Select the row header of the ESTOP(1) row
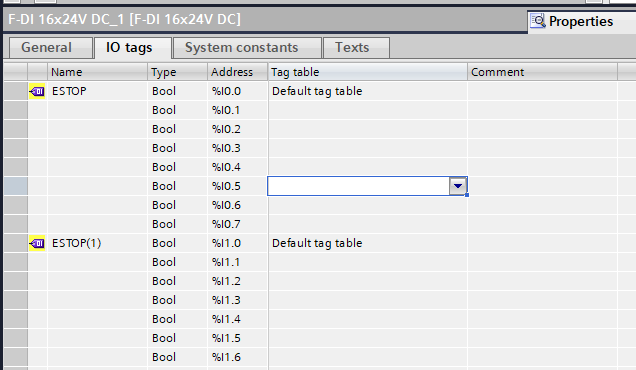The image size is (636, 370). [16, 243]
